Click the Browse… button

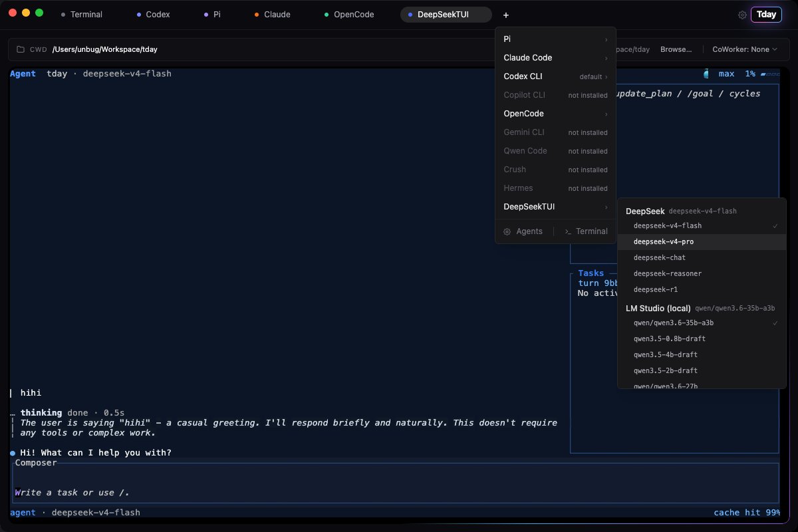pyautogui.click(x=676, y=49)
